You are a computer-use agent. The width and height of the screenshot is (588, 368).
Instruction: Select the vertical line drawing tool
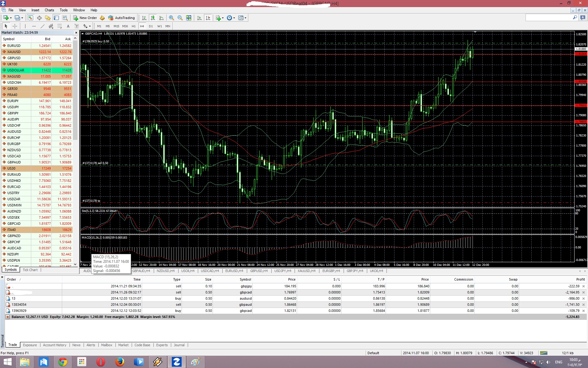pyautogui.click(x=25, y=26)
